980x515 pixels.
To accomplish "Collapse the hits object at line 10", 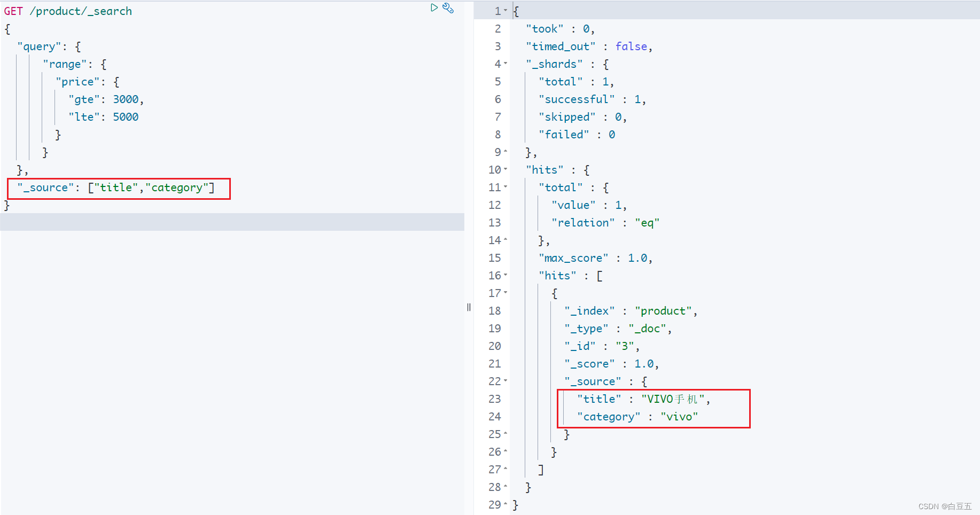I will click(505, 169).
